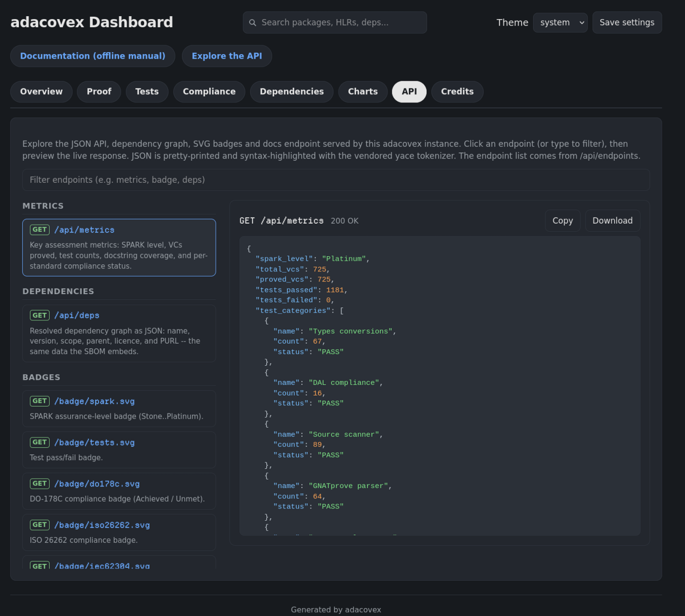This screenshot has width=685, height=616.
Task: Click the GET /api/metrics response heading
Action: coord(282,221)
